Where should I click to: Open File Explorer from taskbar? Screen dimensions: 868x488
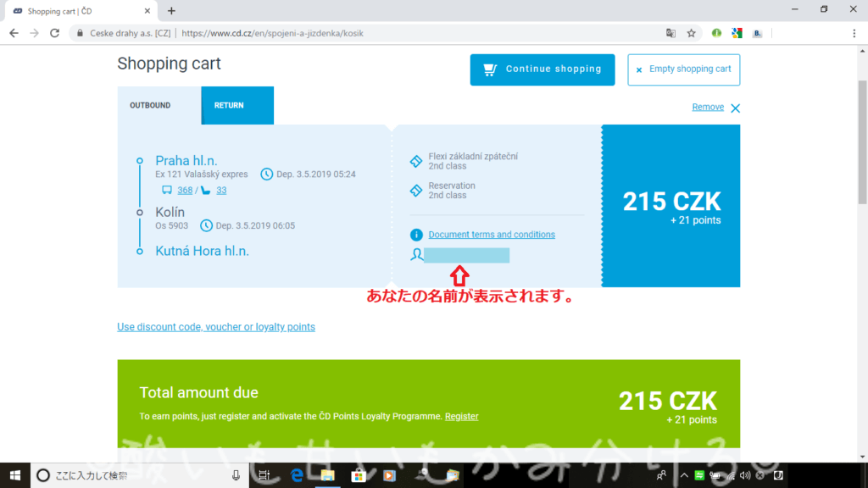(x=328, y=475)
